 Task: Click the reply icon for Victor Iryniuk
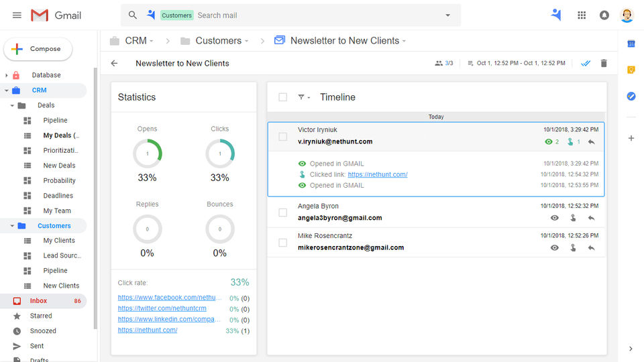pos(592,141)
